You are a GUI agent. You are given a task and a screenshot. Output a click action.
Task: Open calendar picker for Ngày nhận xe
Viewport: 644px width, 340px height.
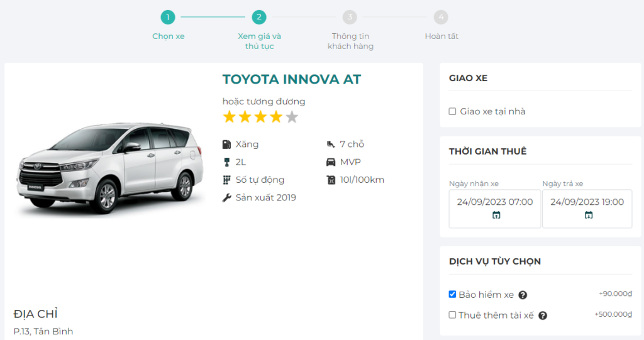[496, 215]
